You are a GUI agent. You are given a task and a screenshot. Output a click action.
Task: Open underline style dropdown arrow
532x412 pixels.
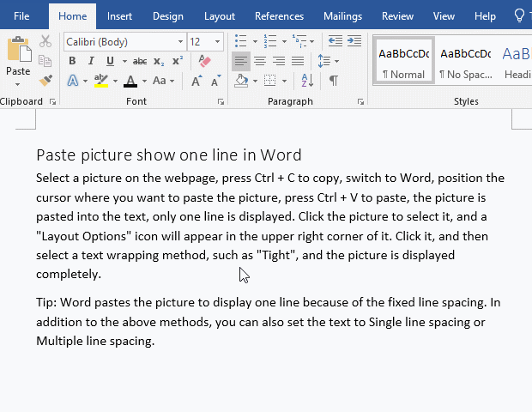pyautogui.click(x=124, y=62)
